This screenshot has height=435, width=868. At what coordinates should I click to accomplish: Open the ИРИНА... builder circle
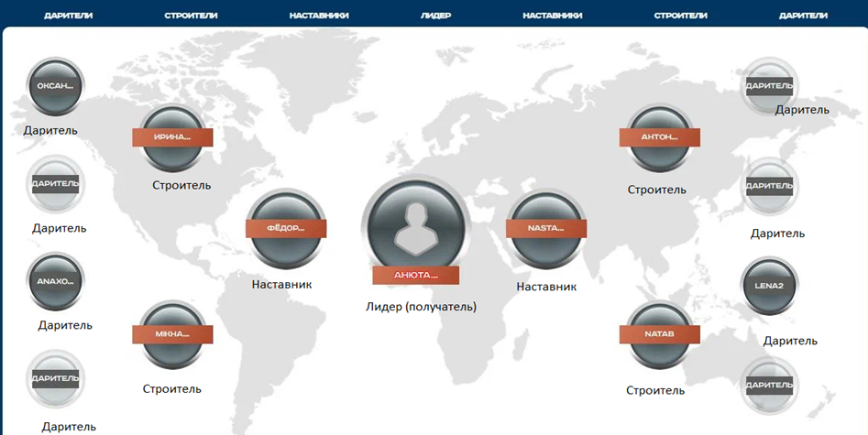click(172, 137)
